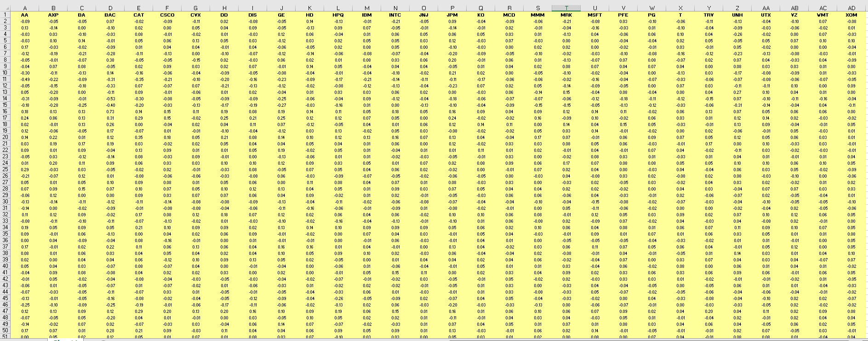Screen dimensions: 868x341
Task: Select row 33 header number
Action: (5, 221)
